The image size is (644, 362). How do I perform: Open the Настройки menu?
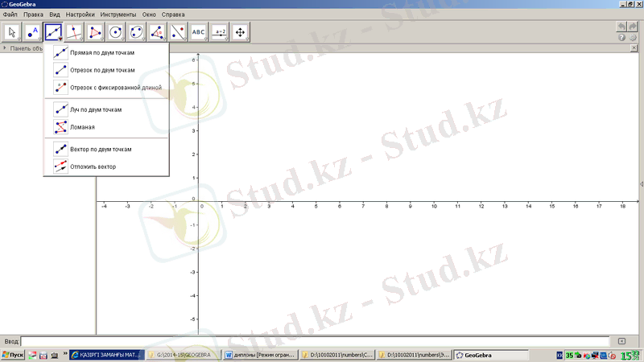tap(80, 14)
